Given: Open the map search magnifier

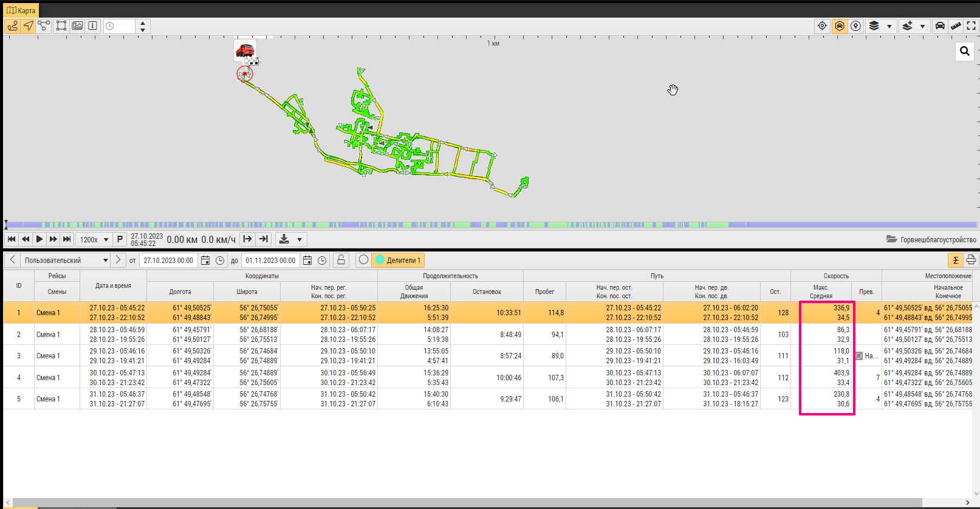Looking at the screenshot, I should click(965, 52).
